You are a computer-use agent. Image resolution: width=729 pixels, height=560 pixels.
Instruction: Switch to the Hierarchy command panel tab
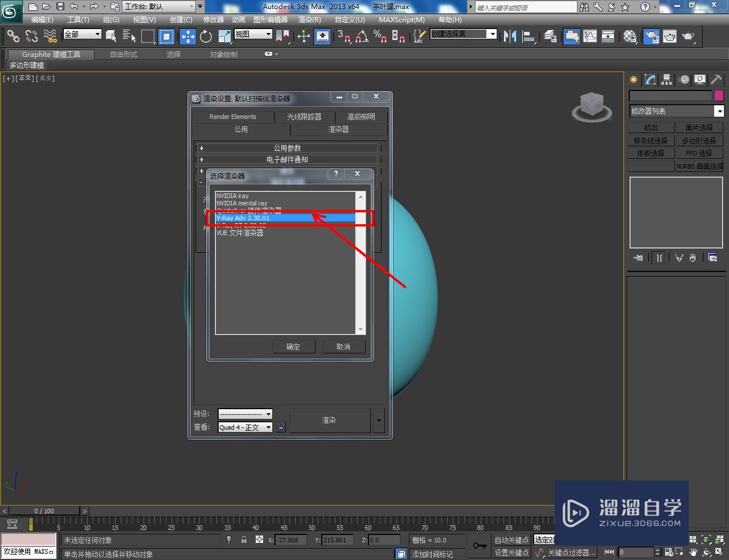click(x=666, y=80)
